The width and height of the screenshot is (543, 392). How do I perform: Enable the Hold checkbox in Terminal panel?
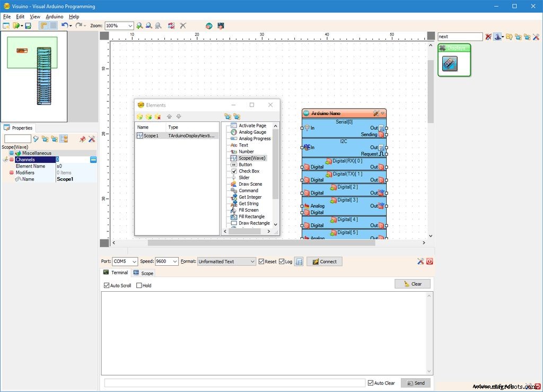(139, 285)
